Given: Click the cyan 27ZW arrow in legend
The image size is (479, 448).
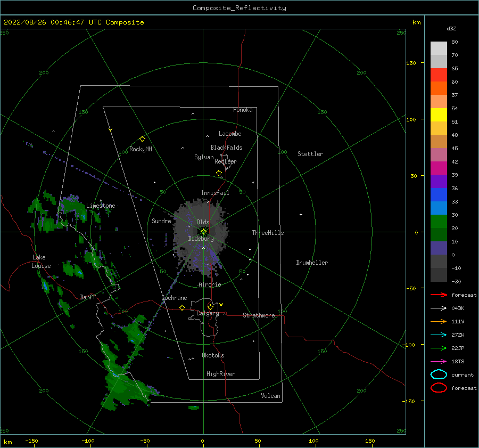Looking at the screenshot, I should click(439, 335).
